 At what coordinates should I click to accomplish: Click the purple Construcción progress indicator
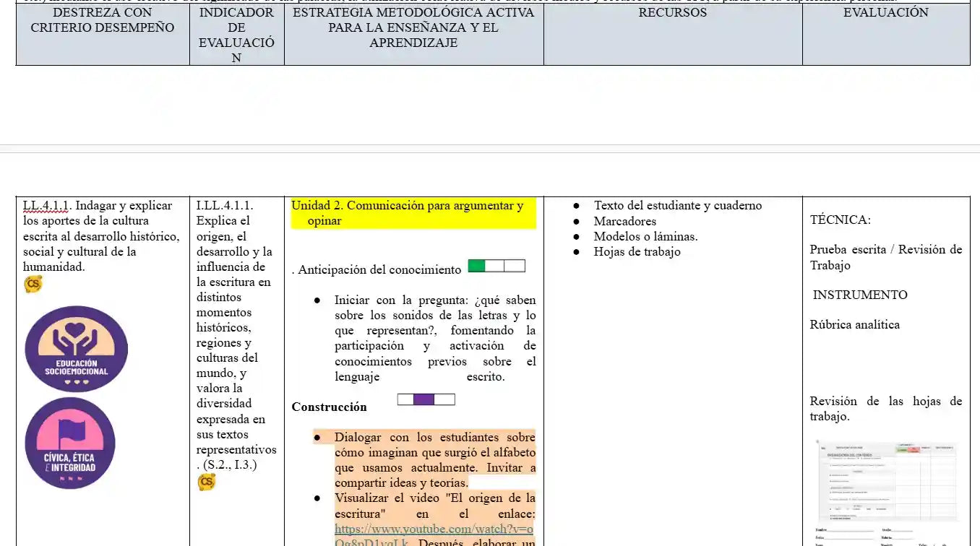426,399
